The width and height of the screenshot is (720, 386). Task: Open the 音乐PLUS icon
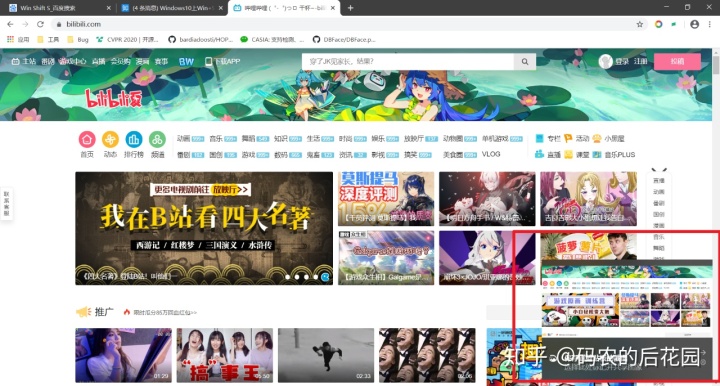tap(597, 154)
